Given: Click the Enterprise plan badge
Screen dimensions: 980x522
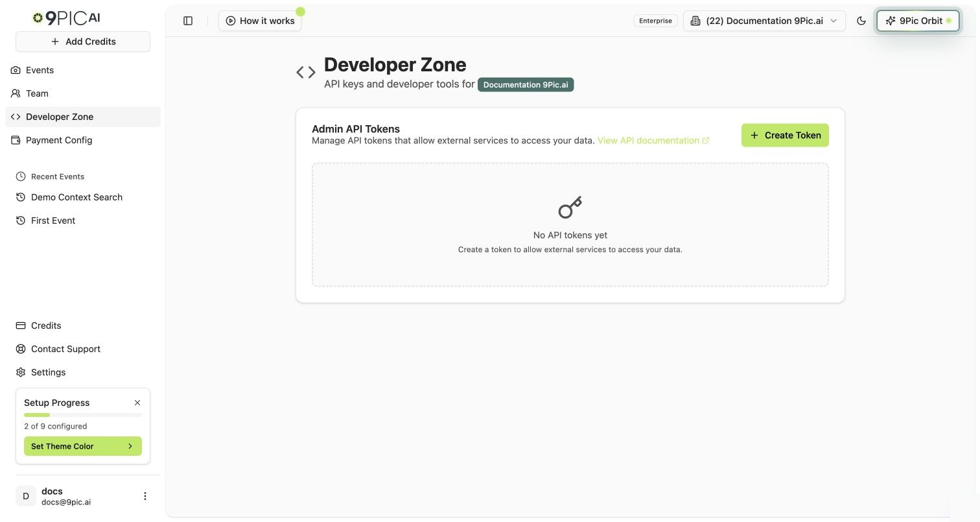Looking at the screenshot, I should (655, 21).
